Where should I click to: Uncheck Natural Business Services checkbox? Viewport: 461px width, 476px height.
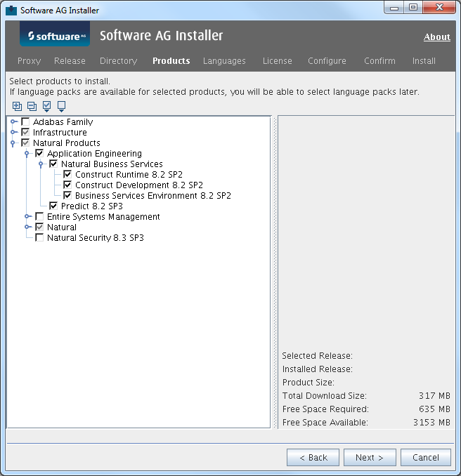click(53, 164)
